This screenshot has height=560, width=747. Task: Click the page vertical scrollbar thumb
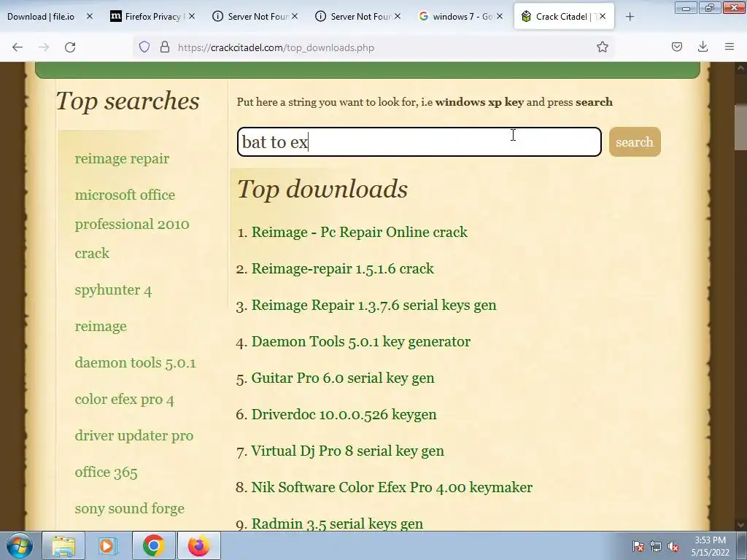tap(741, 127)
